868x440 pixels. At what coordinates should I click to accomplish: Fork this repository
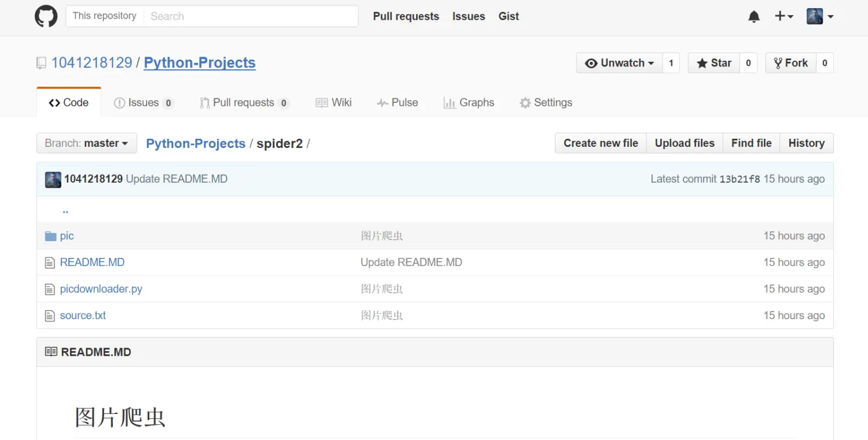click(790, 63)
